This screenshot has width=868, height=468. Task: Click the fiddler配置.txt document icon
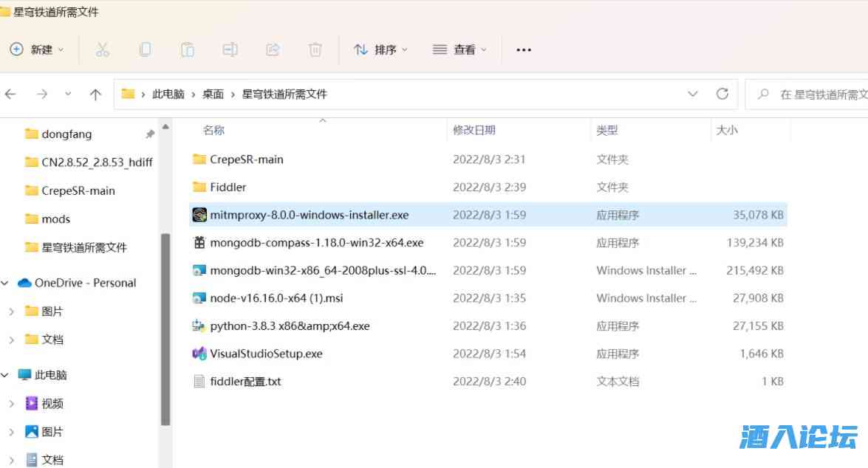(x=199, y=381)
